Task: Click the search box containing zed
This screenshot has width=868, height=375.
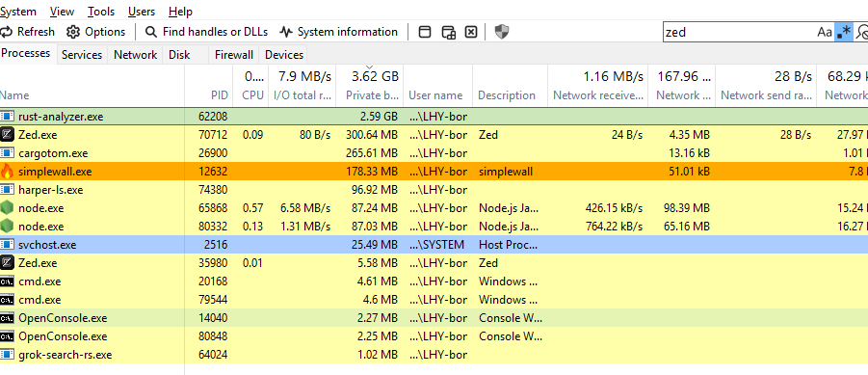Action: [740, 32]
